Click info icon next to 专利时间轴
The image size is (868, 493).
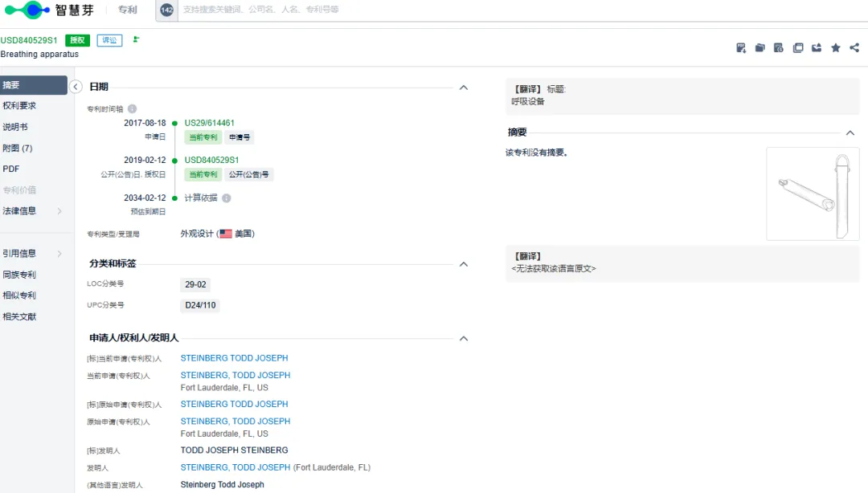tap(133, 109)
